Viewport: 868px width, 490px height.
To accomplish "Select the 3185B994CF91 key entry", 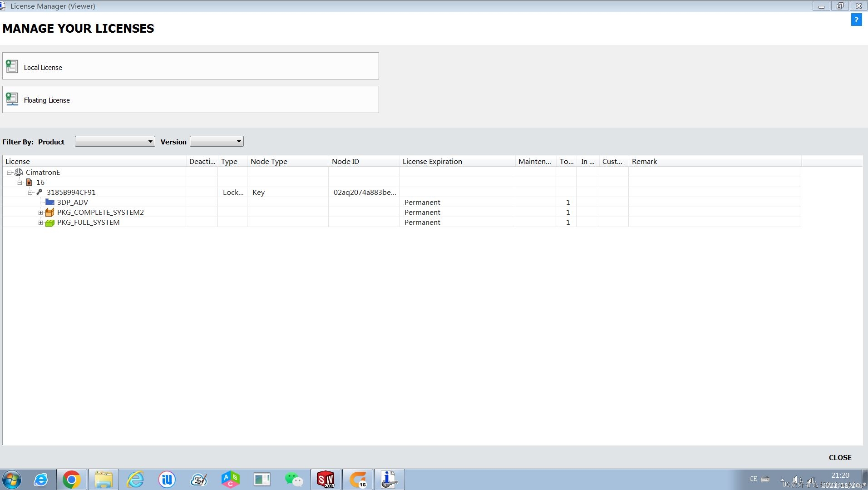I will tap(71, 192).
